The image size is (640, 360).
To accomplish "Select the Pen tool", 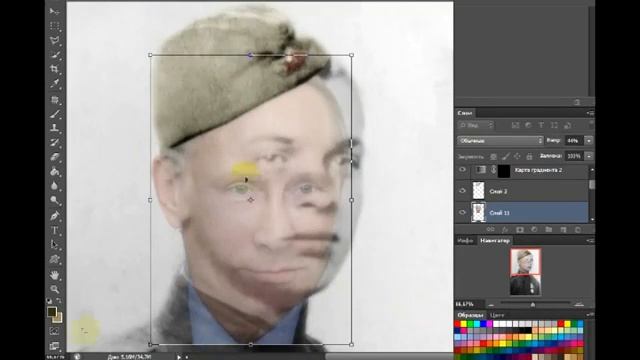I will [x=54, y=216].
